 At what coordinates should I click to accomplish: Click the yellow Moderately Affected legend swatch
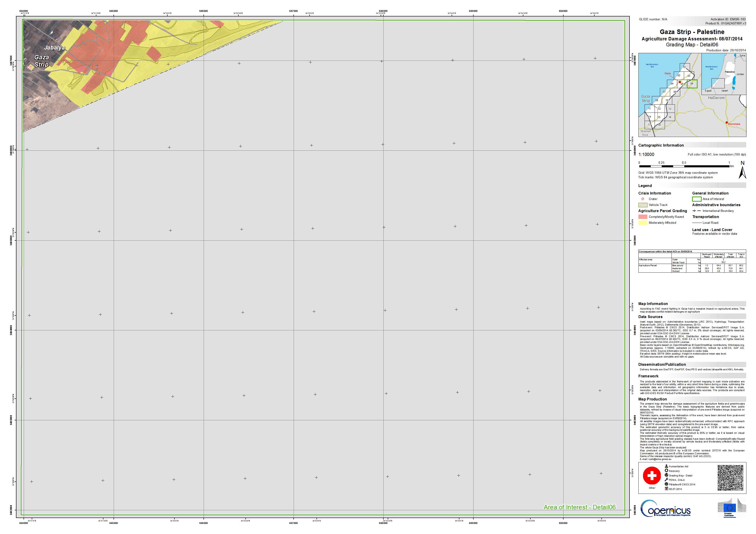(643, 223)
